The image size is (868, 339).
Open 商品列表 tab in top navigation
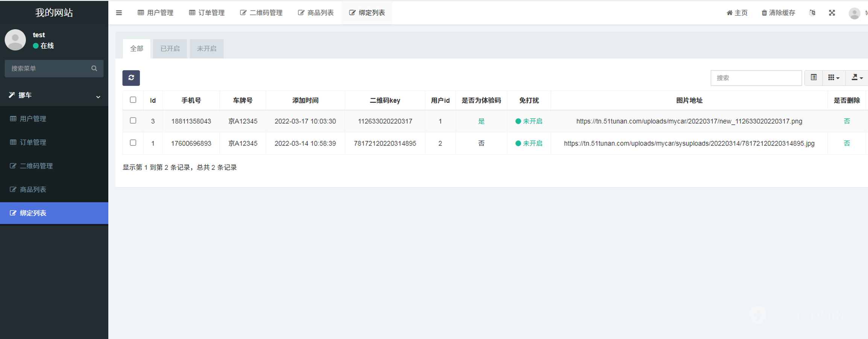pyautogui.click(x=316, y=13)
